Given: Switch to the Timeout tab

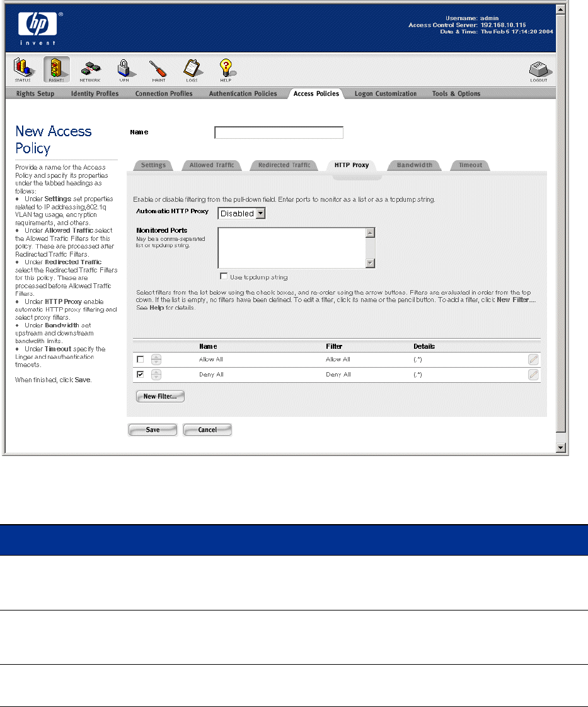Looking at the screenshot, I should [x=470, y=165].
